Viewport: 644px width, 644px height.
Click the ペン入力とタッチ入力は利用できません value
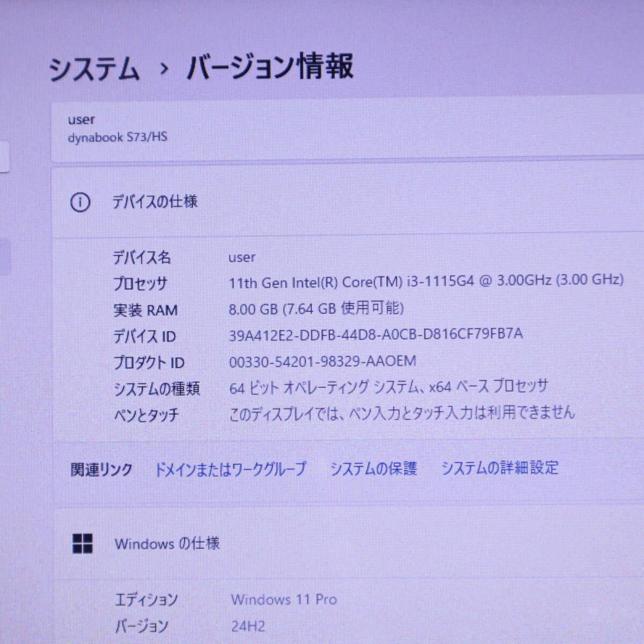click(402, 413)
